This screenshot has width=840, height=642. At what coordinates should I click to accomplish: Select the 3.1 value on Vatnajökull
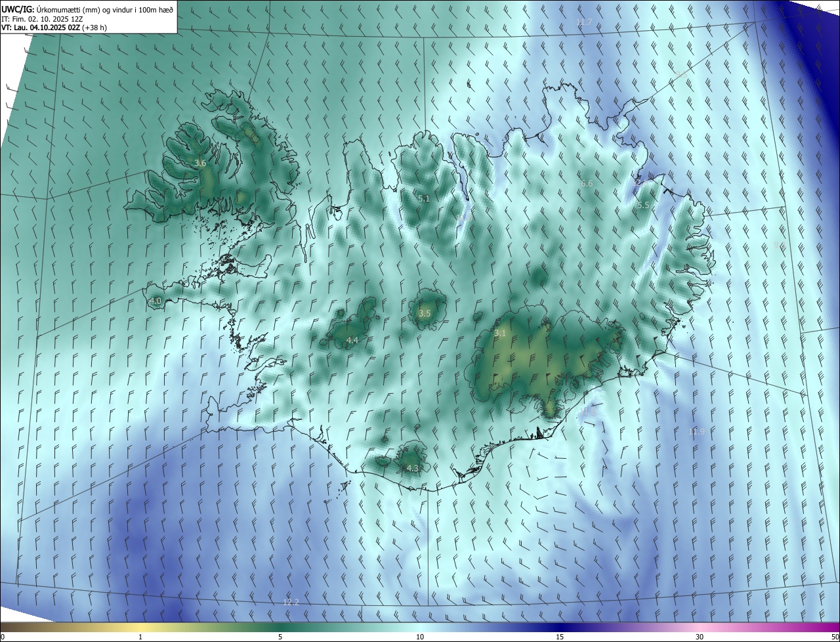(501, 333)
